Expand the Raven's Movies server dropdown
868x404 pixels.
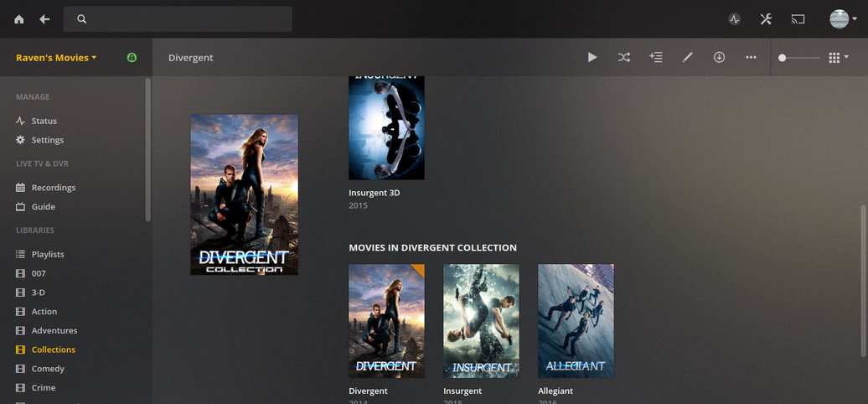[56, 58]
